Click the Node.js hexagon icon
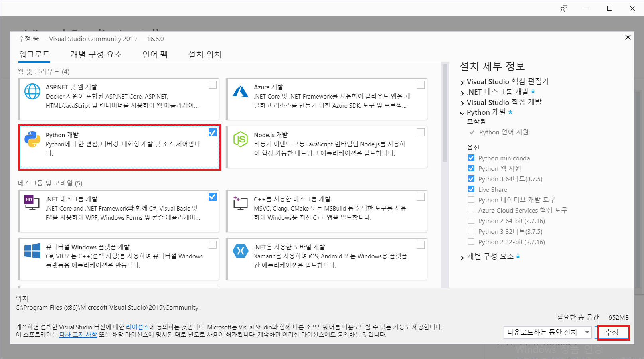Screen dimensions: 644x359 [241, 139]
